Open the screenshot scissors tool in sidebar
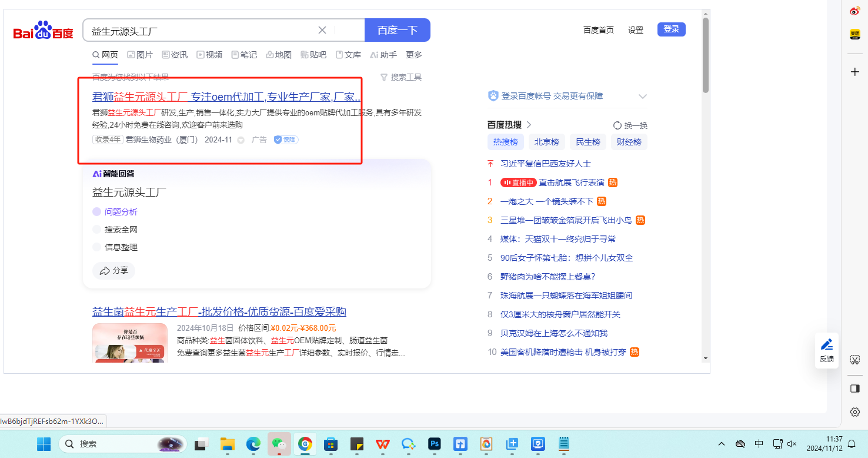868x458 pixels. point(855,359)
